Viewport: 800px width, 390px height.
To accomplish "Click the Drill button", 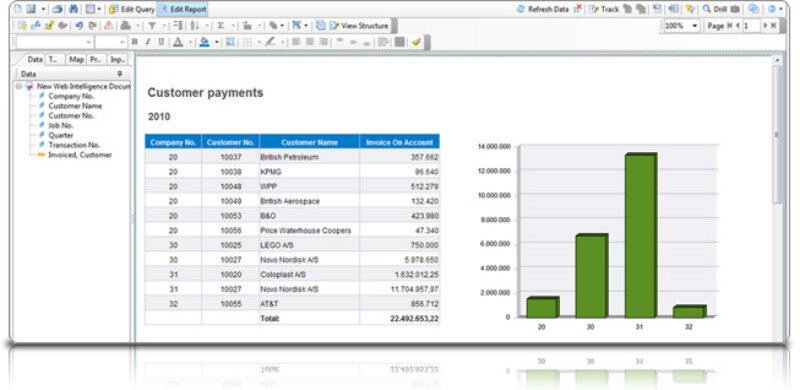I will click(715, 9).
